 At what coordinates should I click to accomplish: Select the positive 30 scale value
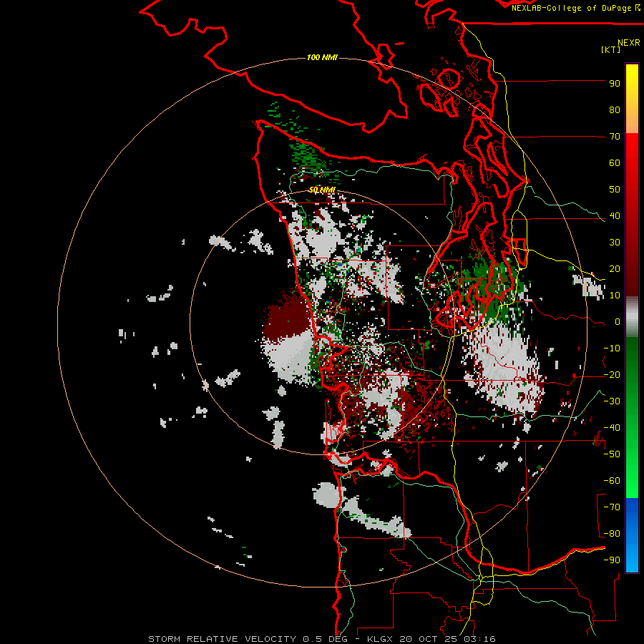click(615, 243)
